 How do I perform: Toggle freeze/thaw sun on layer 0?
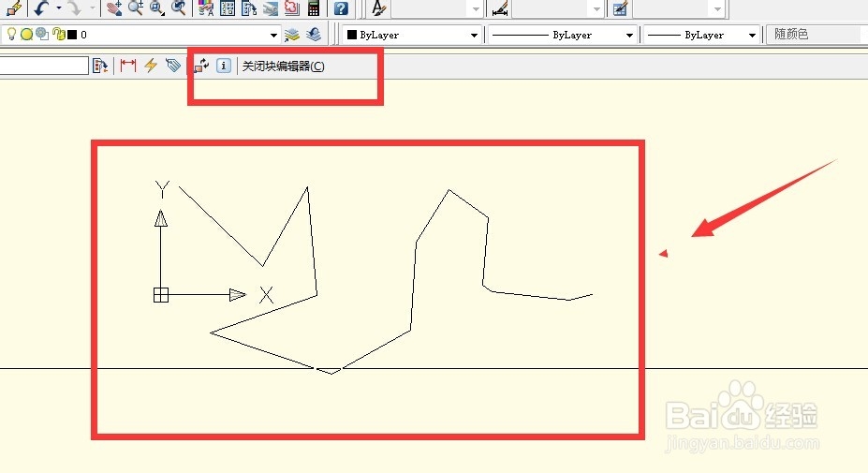tap(26, 35)
